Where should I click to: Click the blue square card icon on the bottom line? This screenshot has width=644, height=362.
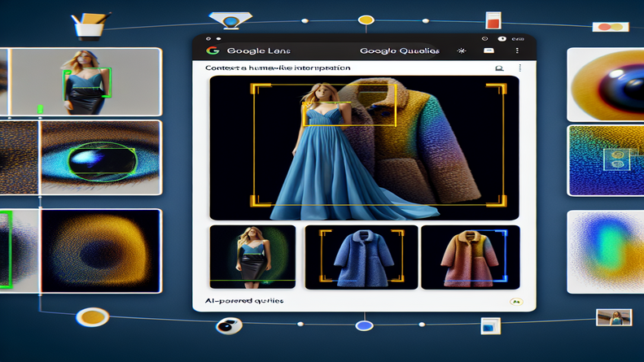[490, 326]
